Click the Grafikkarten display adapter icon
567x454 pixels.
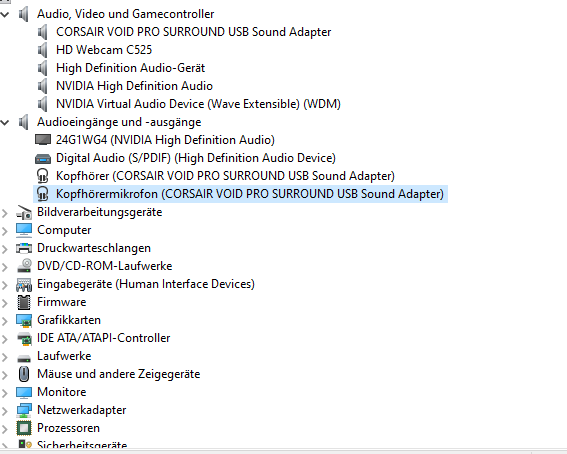tap(24, 320)
